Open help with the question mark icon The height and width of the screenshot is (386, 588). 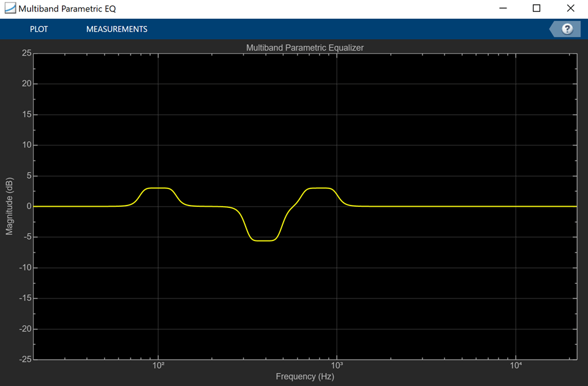coord(567,29)
